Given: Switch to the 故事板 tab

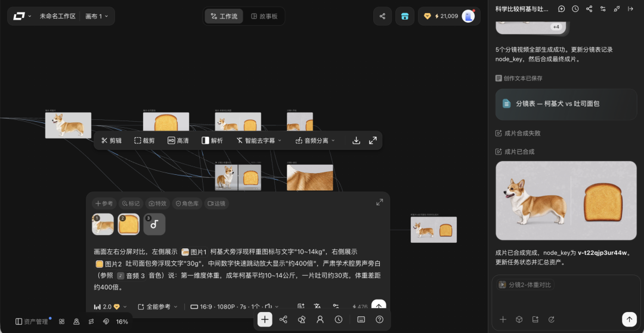Looking at the screenshot, I should point(264,17).
